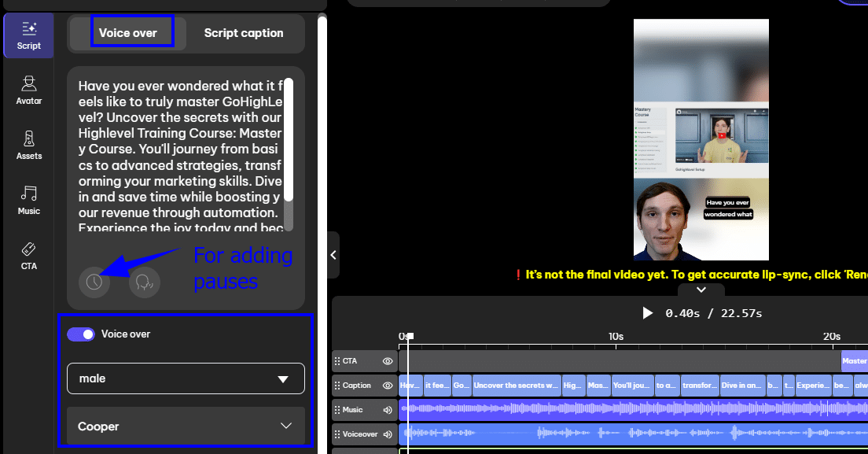This screenshot has height=454, width=868.
Task: Hide the CTA track with eye icon
Action: click(388, 361)
